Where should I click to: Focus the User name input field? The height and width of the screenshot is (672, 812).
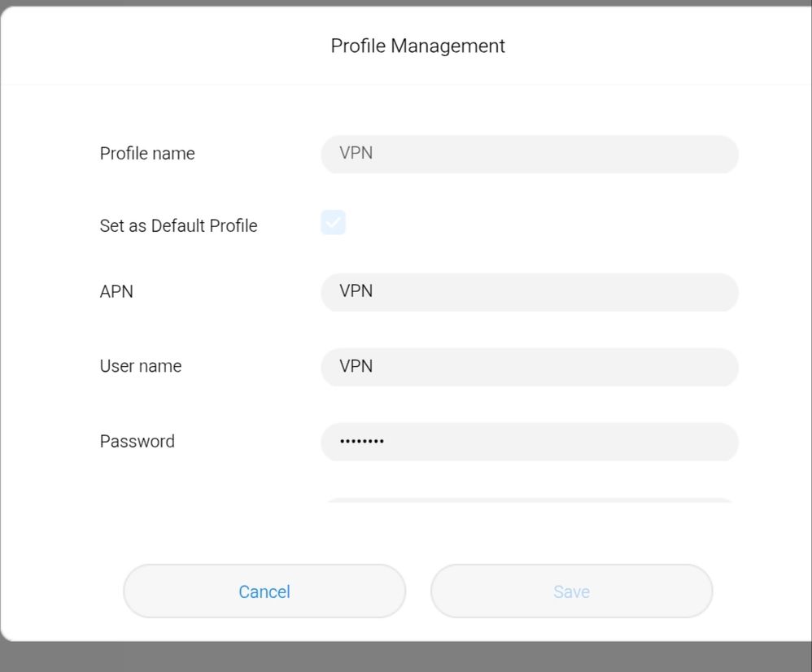pyautogui.click(x=529, y=367)
